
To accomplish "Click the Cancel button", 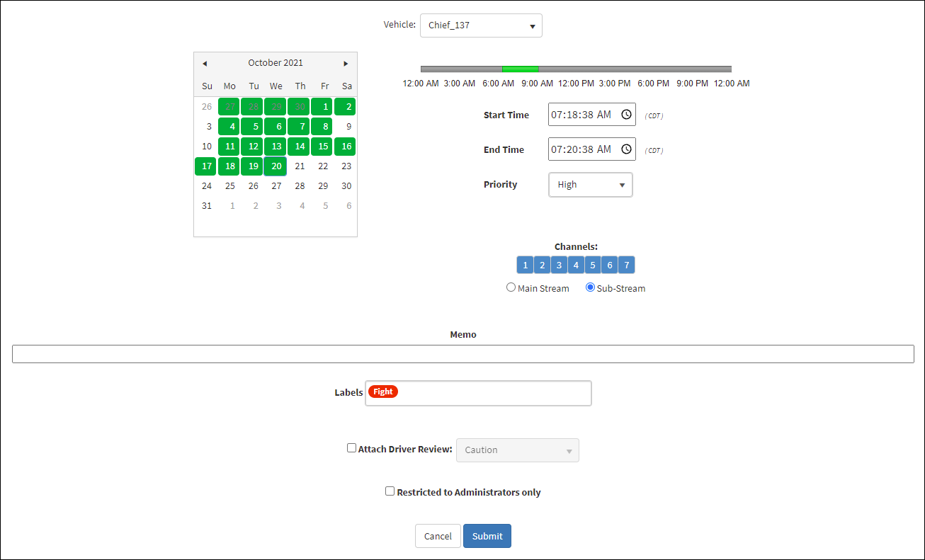I will [x=438, y=536].
